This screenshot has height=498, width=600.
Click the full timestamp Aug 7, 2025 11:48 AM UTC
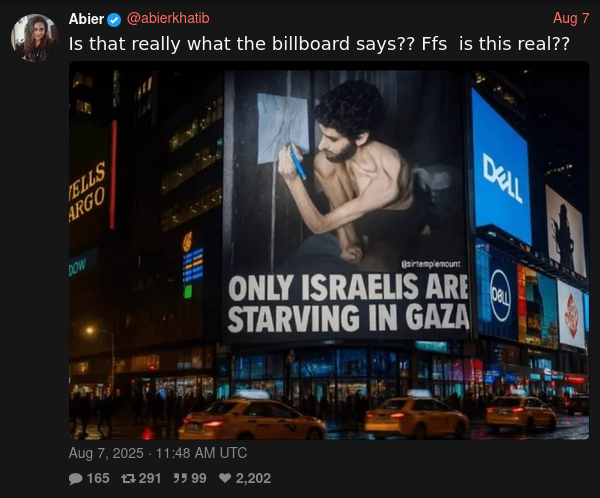(158, 453)
